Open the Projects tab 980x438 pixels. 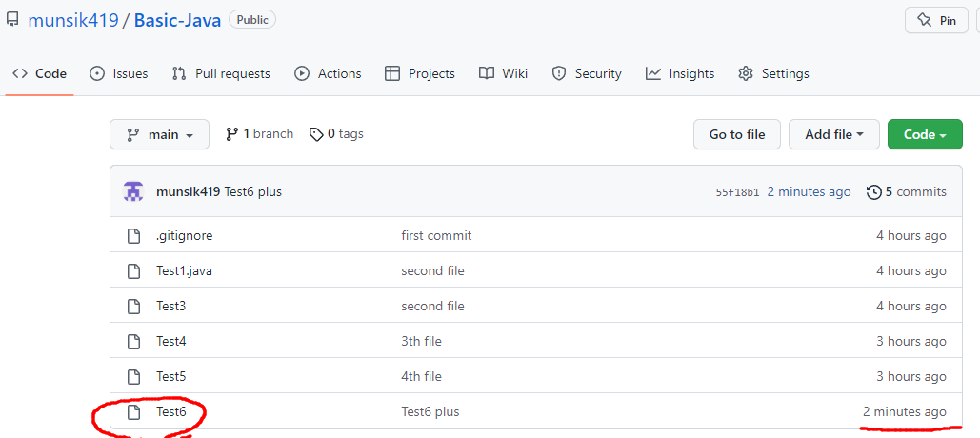pyautogui.click(x=419, y=73)
